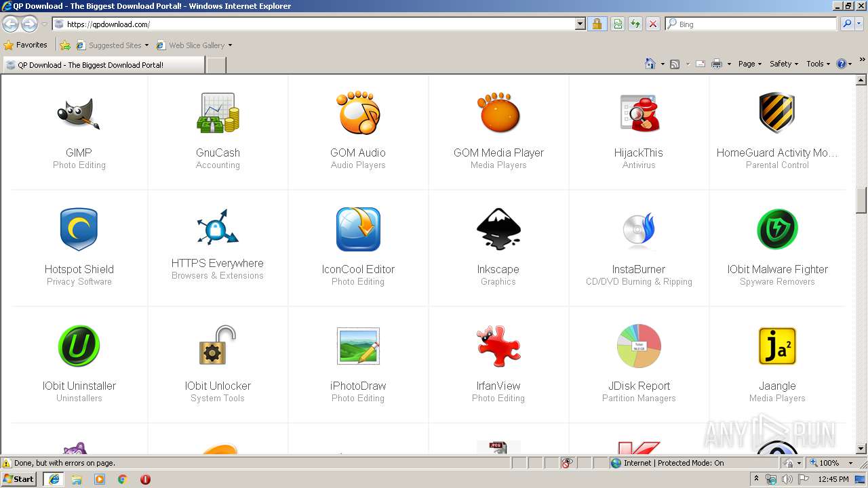Click the Internet Protected Mode status text
This screenshot has height=488, width=868.
click(x=673, y=463)
